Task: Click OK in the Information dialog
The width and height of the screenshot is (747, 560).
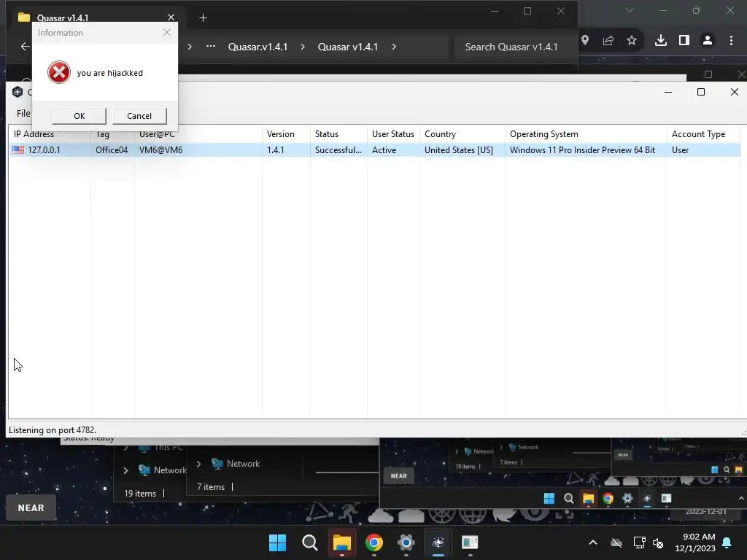Action: pos(79,116)
